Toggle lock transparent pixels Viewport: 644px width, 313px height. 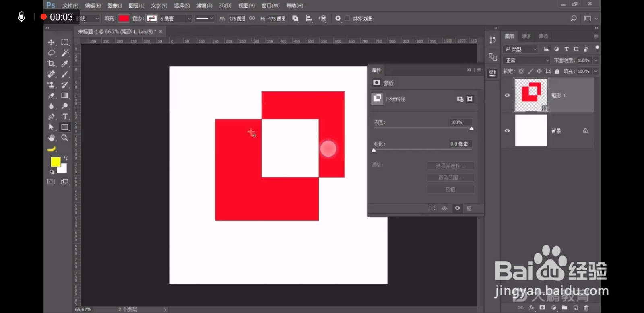tap(521, 71)
